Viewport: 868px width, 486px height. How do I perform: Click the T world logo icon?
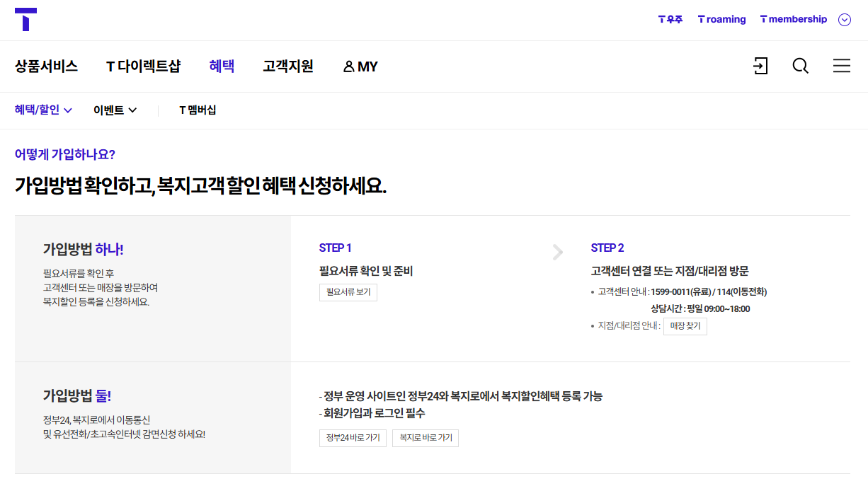25,19
